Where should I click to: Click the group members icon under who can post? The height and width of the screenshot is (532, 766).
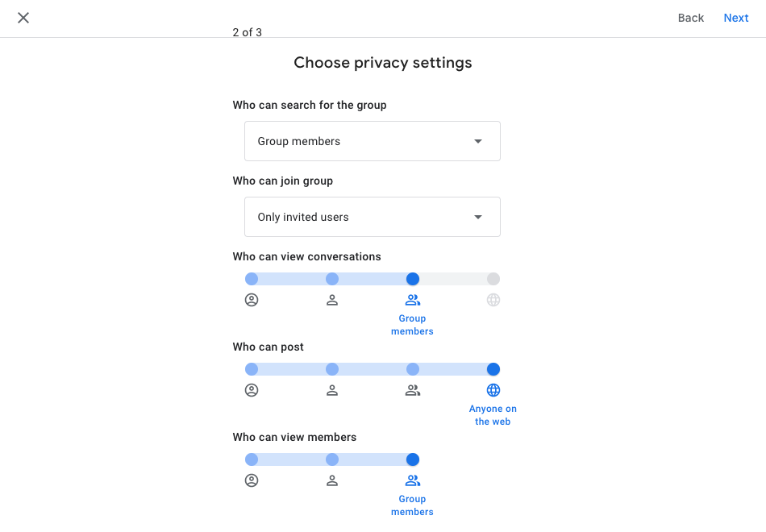(x=413, y=390)
